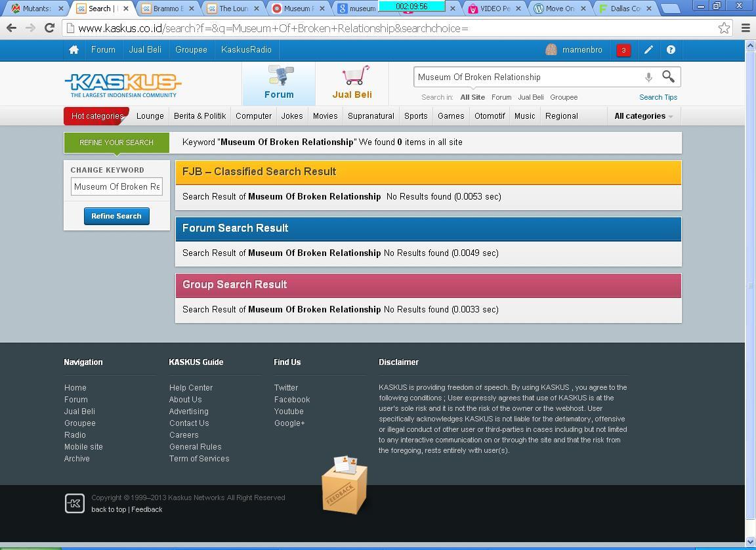Screen dimensions: 756x550
Task: Click the Feedback box icon
Action: click(345, 484)
